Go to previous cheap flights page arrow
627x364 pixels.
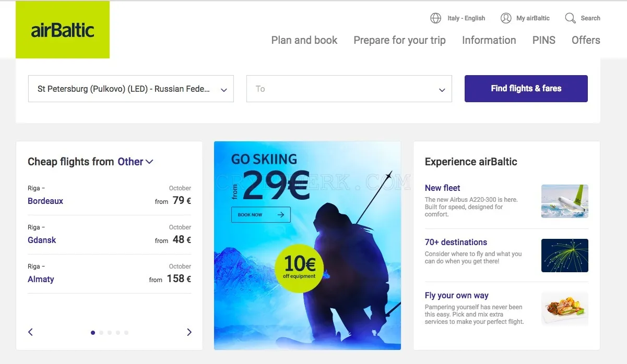click(x=30, y=332)
